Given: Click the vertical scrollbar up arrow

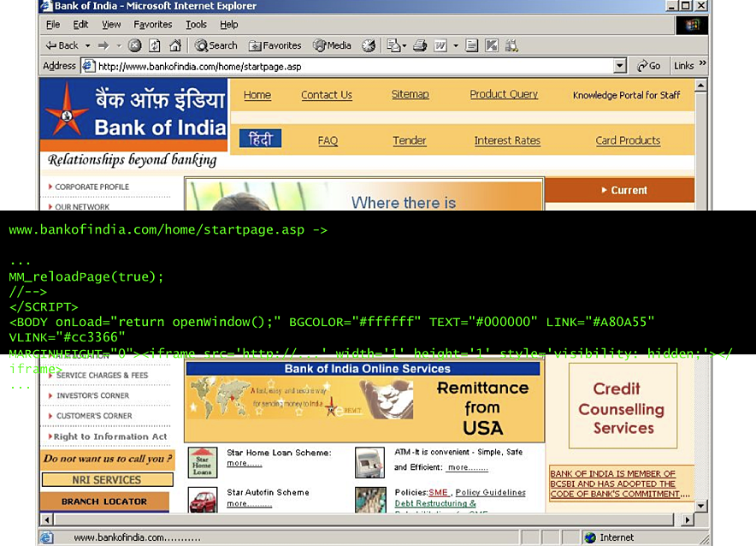Looking at the screenshot, I should pyautogui.click(x=701, y=86).
